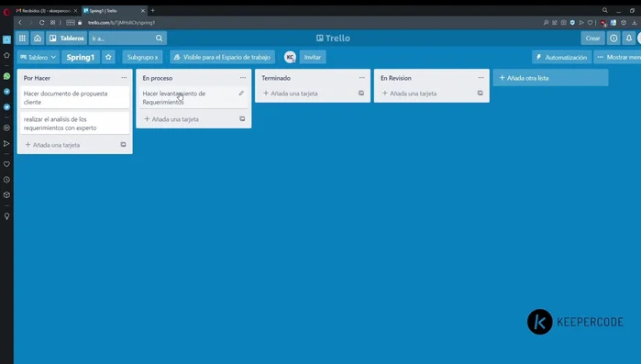Viewport: 641px width, 364px height.
Task: Edit card 'Hacer levantamiento' with pencil icon
Action: (241, 94)
